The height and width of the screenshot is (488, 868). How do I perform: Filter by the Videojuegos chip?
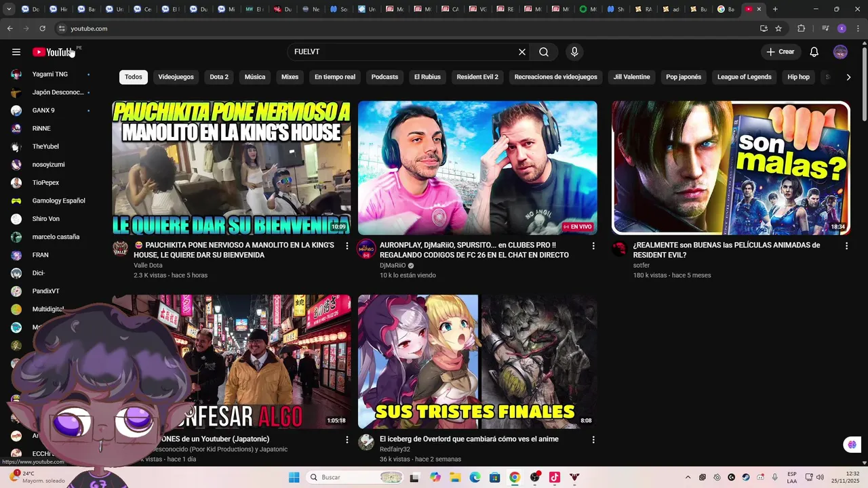(176, 77)
